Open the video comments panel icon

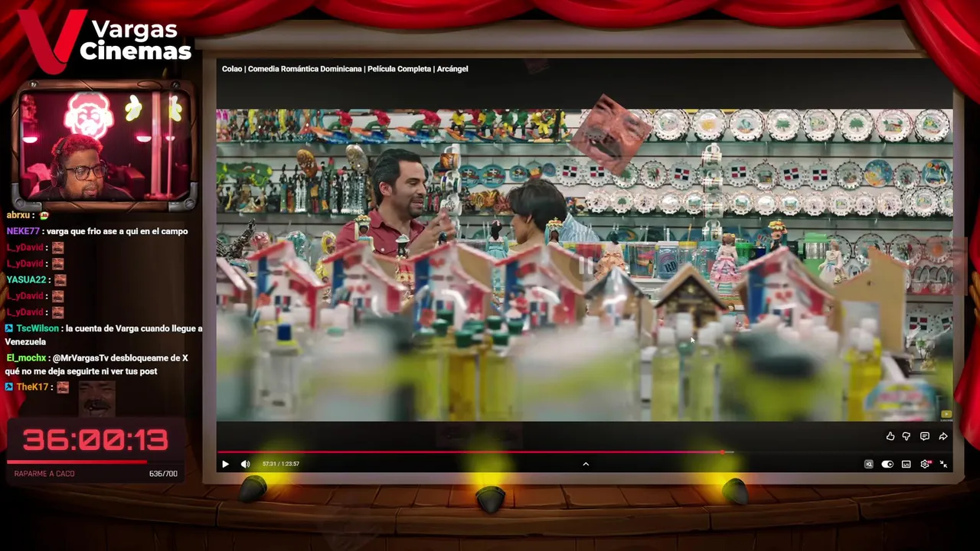[x=925, y=436]
